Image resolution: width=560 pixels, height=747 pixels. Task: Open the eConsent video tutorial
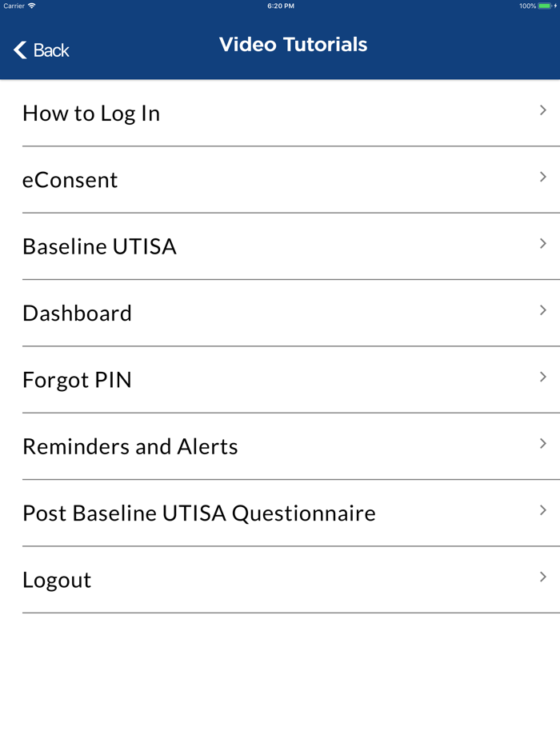coord(70,180)
